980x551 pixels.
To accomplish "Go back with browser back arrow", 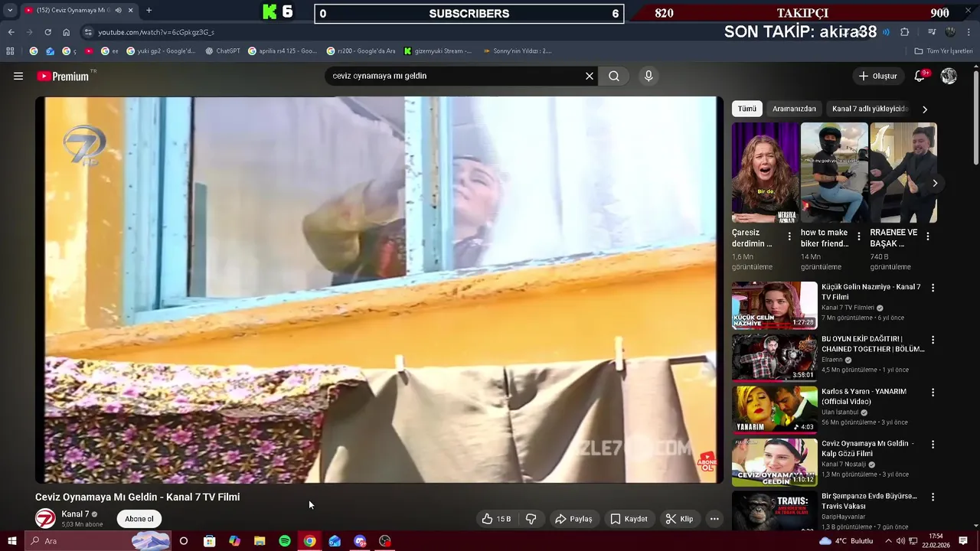I will [11, 32].
